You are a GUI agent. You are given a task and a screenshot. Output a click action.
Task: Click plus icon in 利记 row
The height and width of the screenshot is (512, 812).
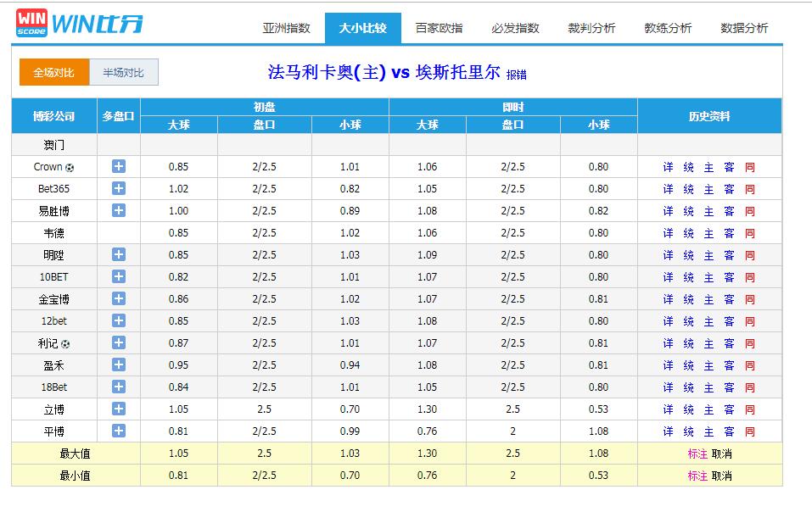tap(119, 342)
